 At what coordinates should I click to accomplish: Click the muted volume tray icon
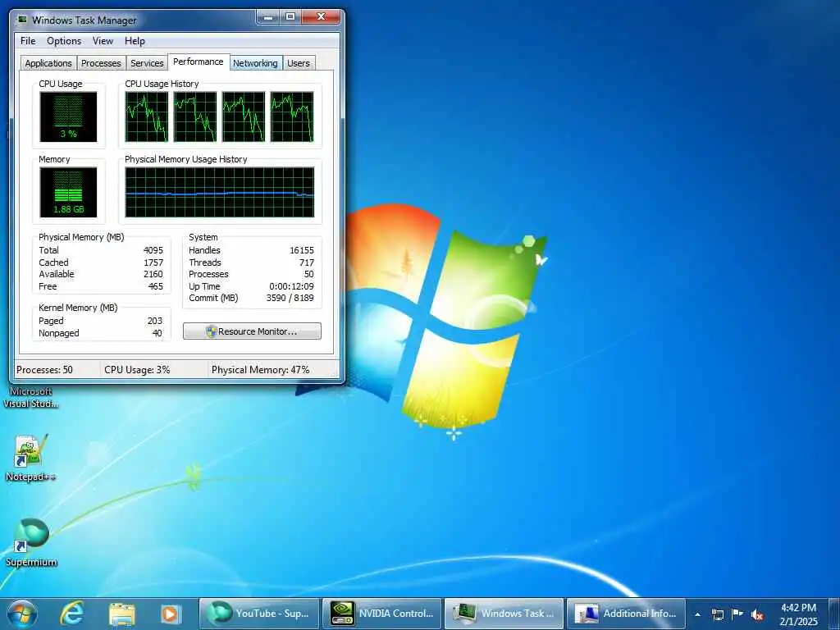pyautogui.click(x=757, y=615)
